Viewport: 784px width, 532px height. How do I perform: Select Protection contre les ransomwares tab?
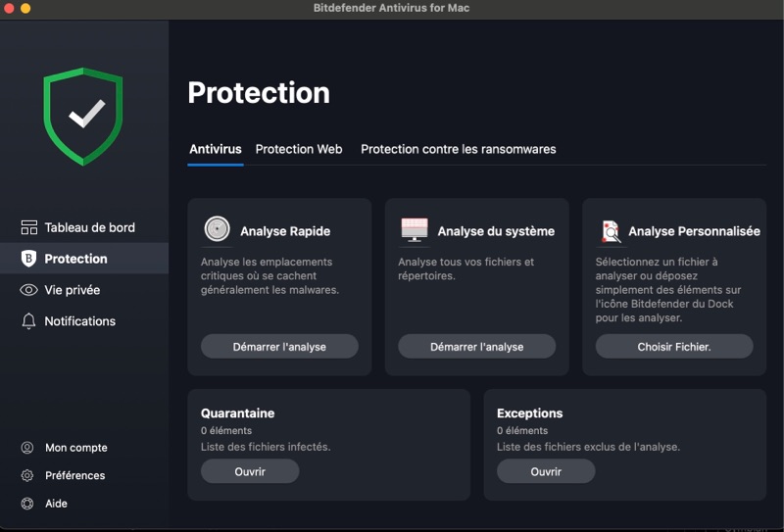coord(458,150)
